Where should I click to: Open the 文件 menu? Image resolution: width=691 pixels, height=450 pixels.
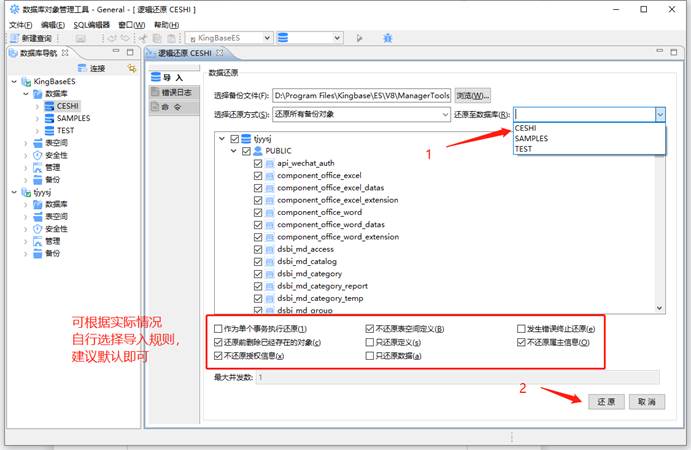point(20,25)
